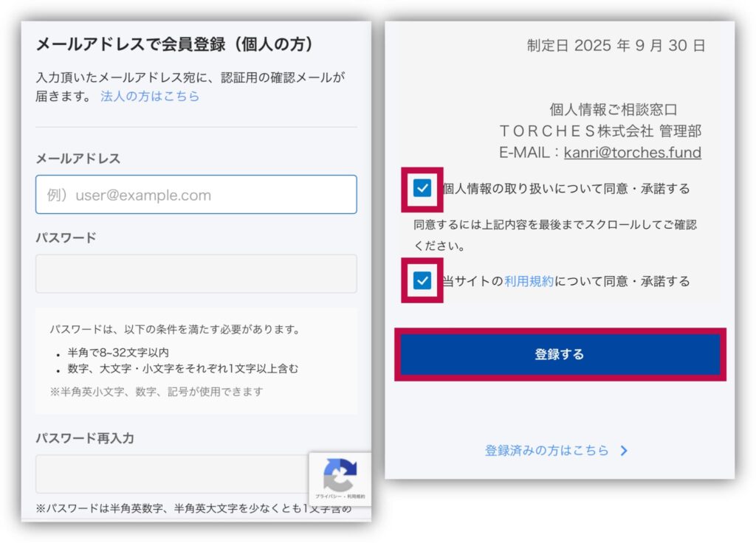Focus the メールアドレス input with user@example.com placeholder
756x543 pixels.
point(196,195)
